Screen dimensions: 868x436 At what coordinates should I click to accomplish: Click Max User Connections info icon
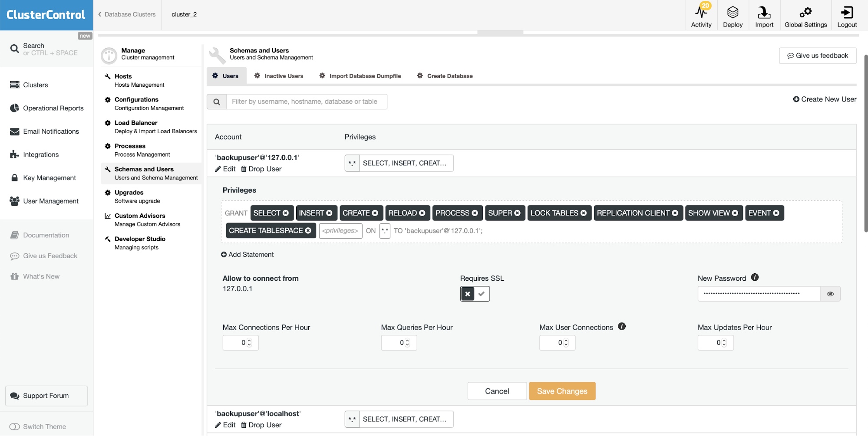[x=622, y=326]
